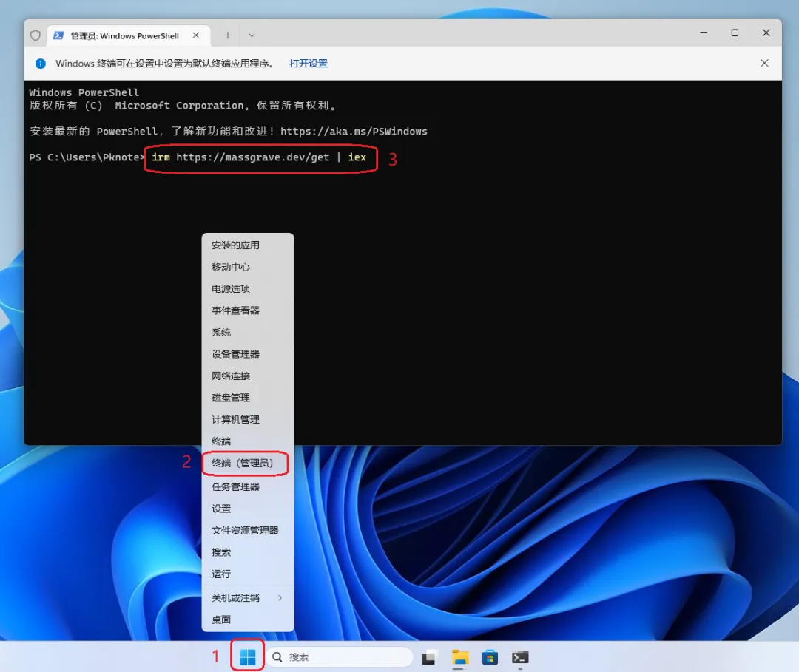799x672 pixels.
Task: Open 任务管理器 from the menu
Action: click(248, 486)
